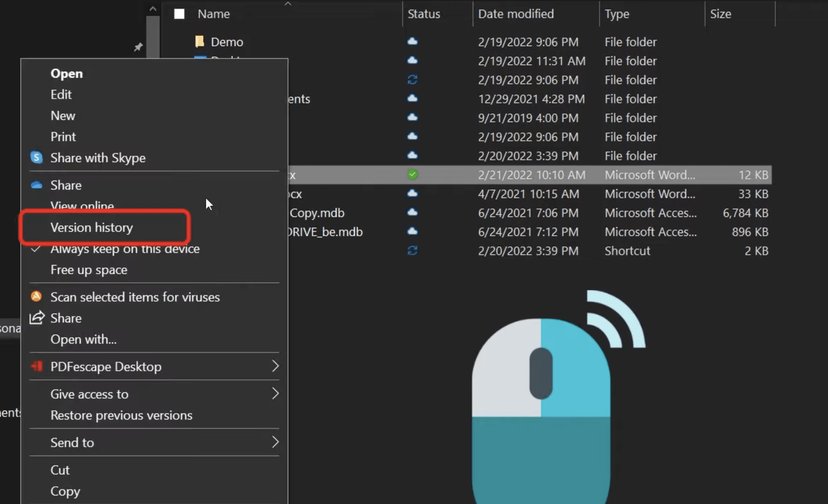Click sync-pending icon in the Shortcut row

click(x=412, y=250)
